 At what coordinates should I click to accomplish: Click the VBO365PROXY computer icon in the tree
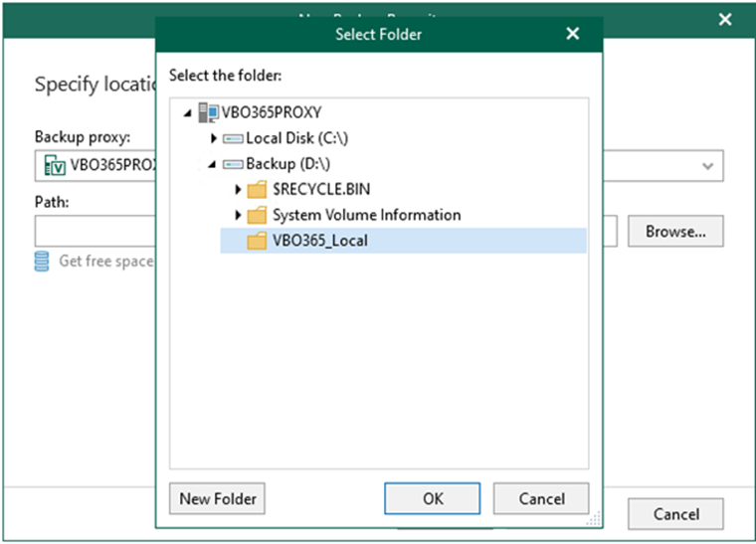208,112
